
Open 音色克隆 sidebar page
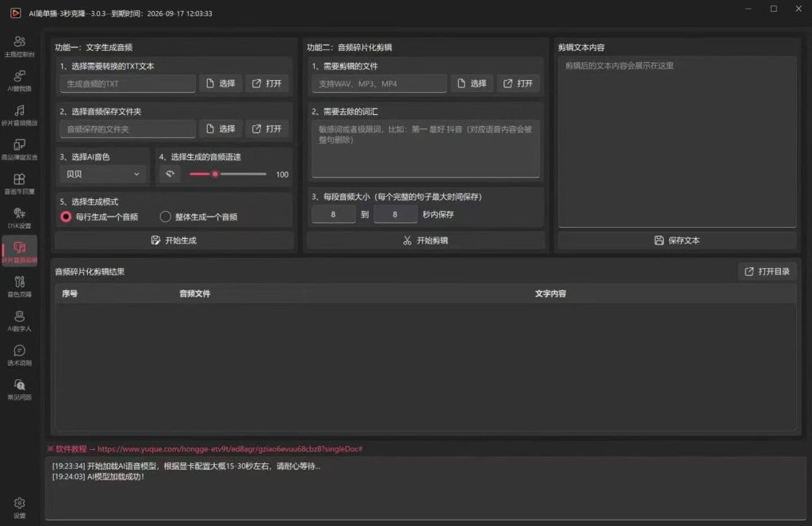tap(19, 286)
